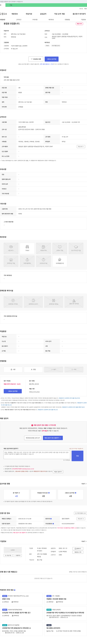Click the top 고용24 입사지원 button
The width and height of the screenshot is (87, 644).
point(52,59)
